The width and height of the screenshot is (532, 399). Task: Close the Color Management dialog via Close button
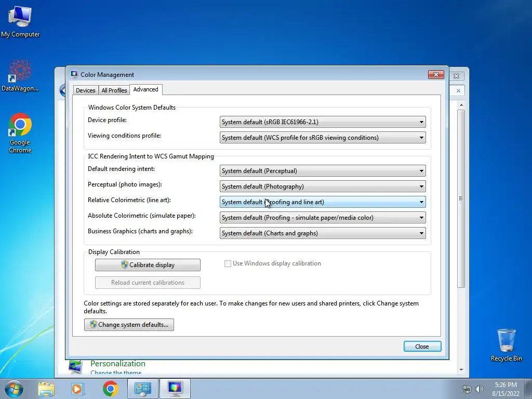pos(422,347)
